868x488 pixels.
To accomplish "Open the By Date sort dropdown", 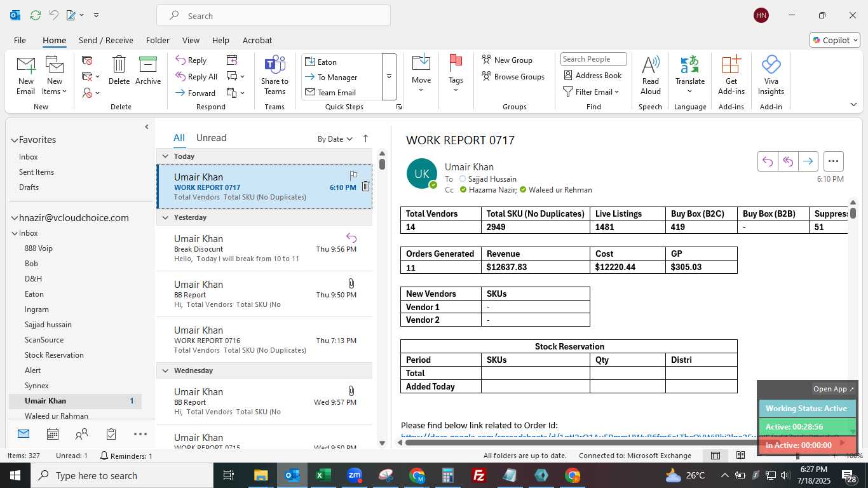I will point(335,139).
